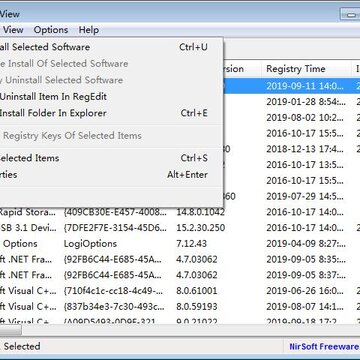This screenshot has width=360, height=360.
Task: Click version cell 8.0.61001
Action: coord(197,291)
